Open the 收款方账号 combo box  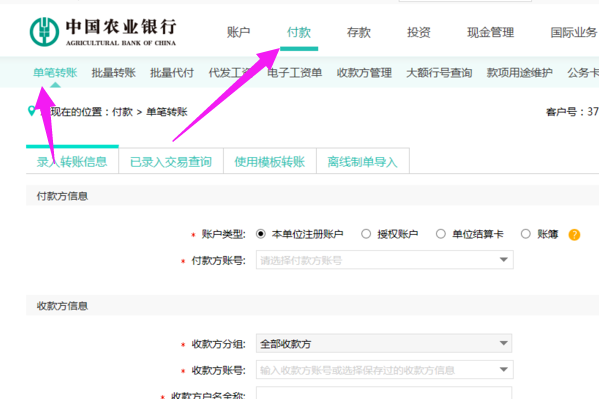385,370
